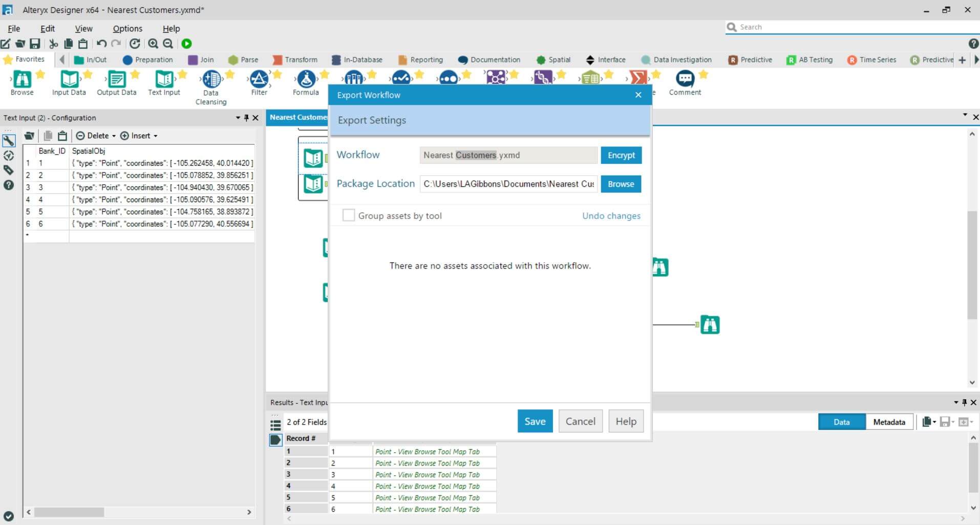The width and height of the screenshot is (980, 525).
Task: Click the green Run Workflow button
Action: coord(186,44)
